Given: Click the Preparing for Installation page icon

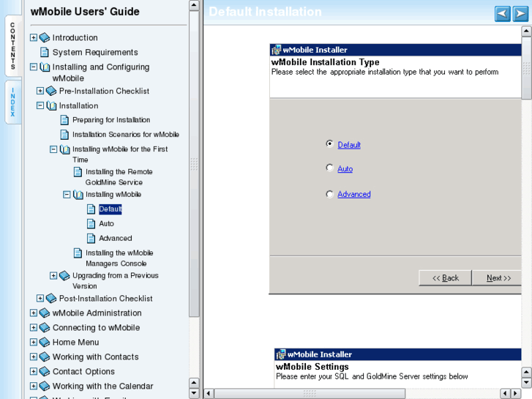Looking at the screenshot, I should pyautogui.click(x=64, y=119).
